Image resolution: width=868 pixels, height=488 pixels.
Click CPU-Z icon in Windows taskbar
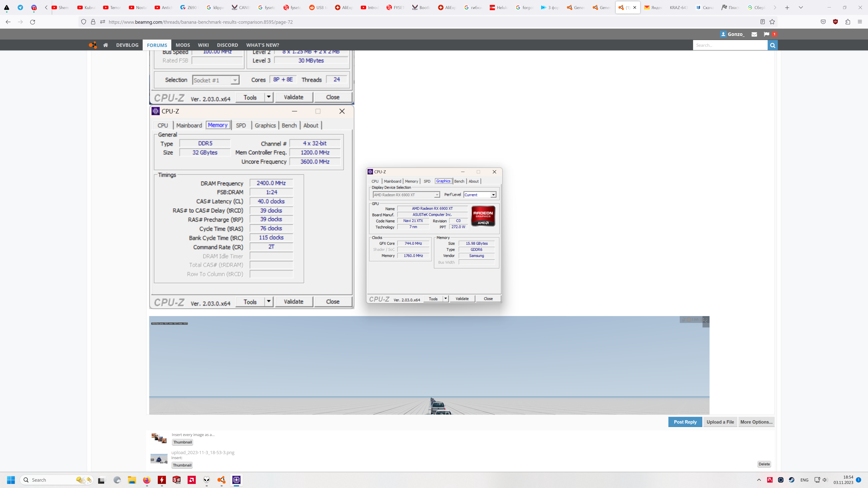[236, 480]
